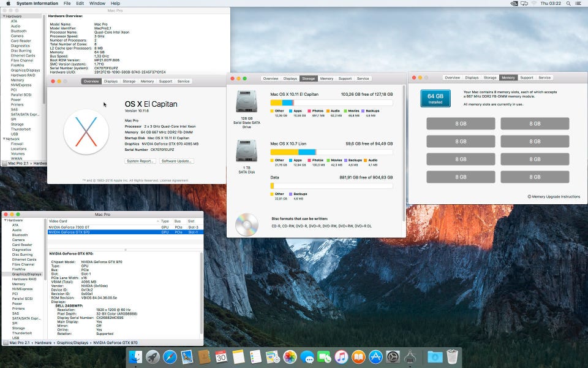Collapse Hardware tree in the Mac Pro window
588x368 pixels.
click(x=5, y=220)
